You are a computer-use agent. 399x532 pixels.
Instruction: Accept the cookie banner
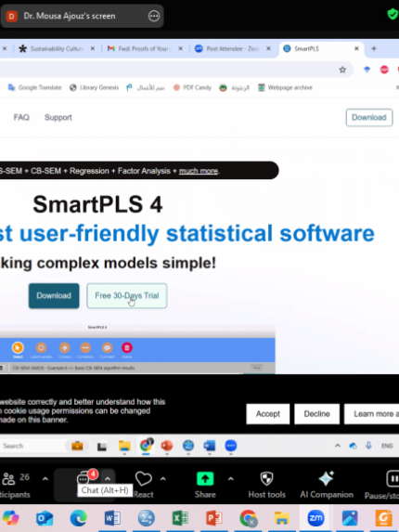click(x=268, y=414)
